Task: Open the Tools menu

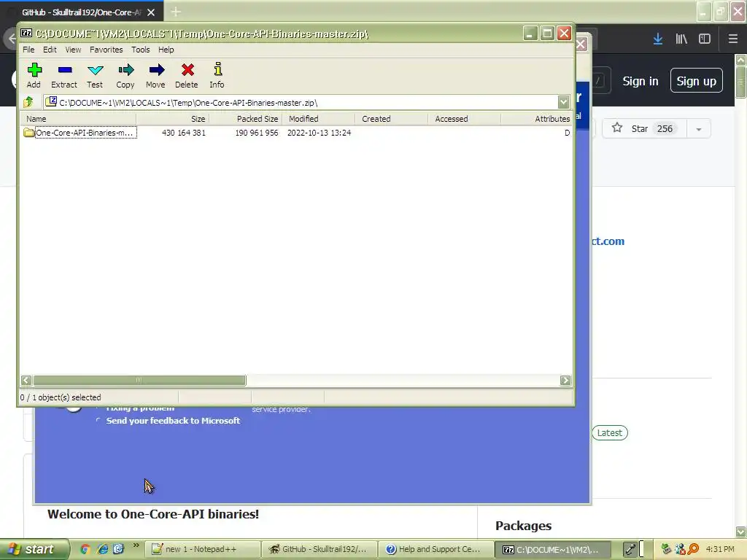Action: 141,50
